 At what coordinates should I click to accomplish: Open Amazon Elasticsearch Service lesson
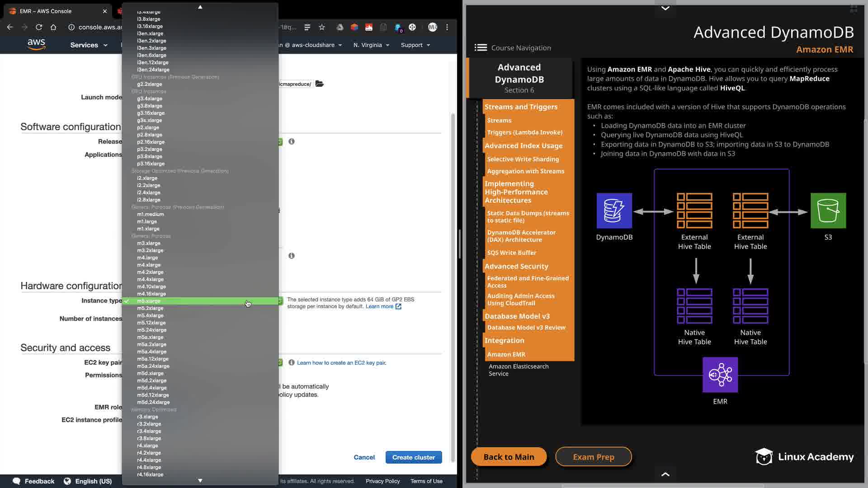pyautogui.click(x=519, y=370)
